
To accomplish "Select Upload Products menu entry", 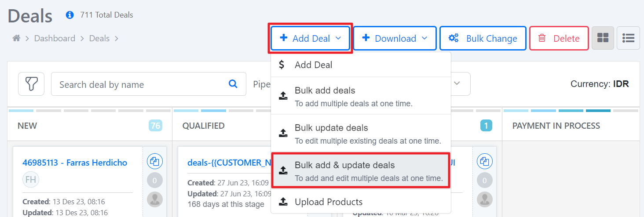I will coord(361,202).
